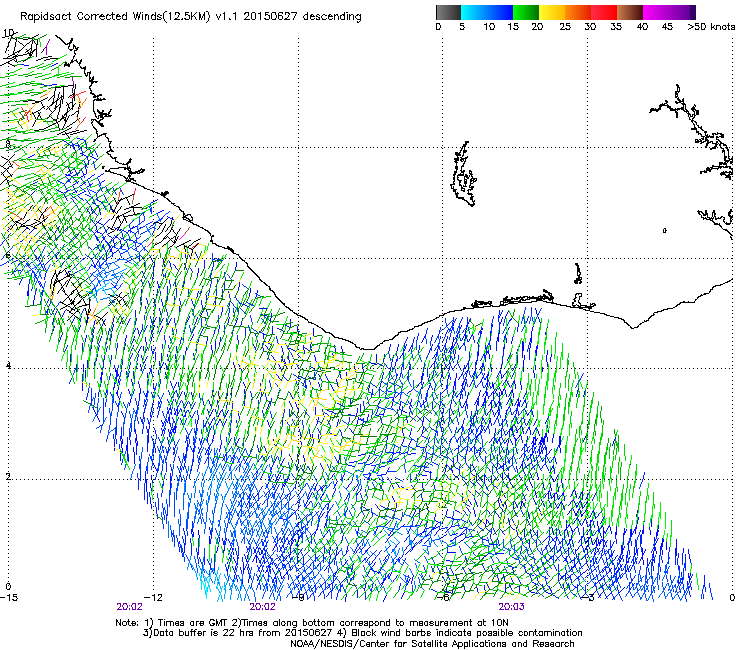Select the '10' label under the color bar
The image size is (740, 650).
click(489, 27)
